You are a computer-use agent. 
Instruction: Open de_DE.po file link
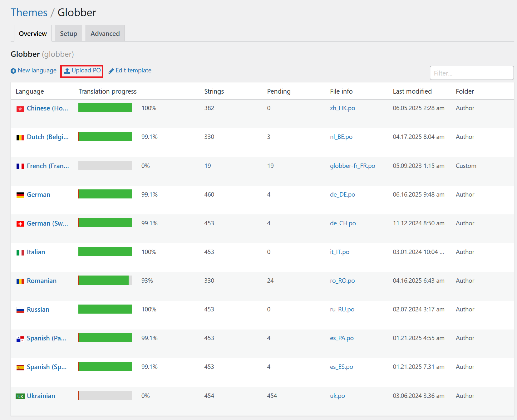point(342,194)
